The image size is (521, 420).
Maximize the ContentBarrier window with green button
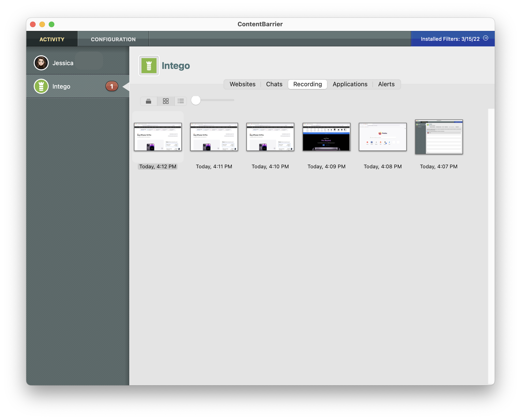52,24
